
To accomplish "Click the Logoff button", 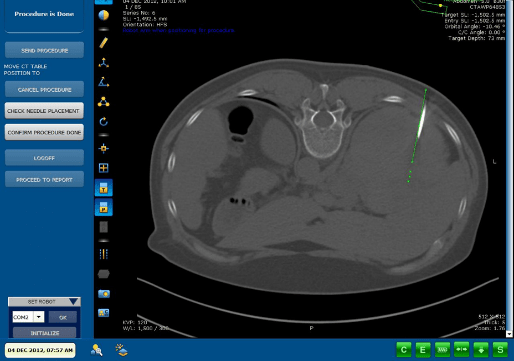I will [44, 158].
